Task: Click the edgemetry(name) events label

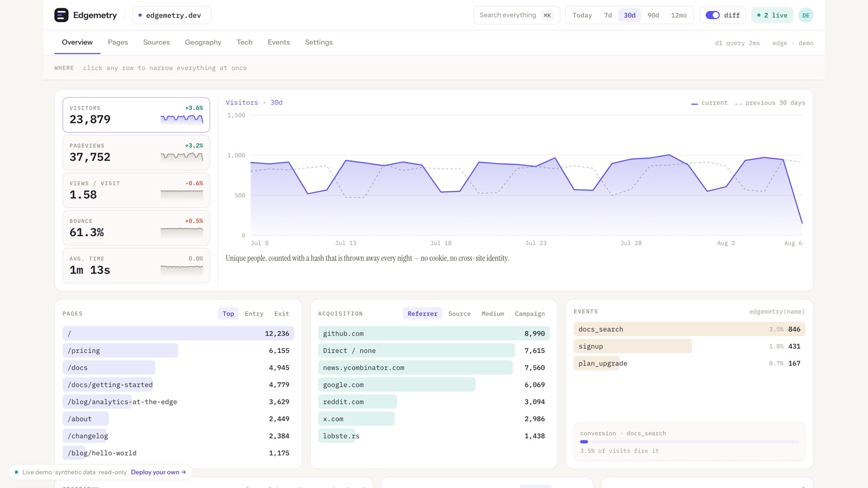Action: [777, 311]
